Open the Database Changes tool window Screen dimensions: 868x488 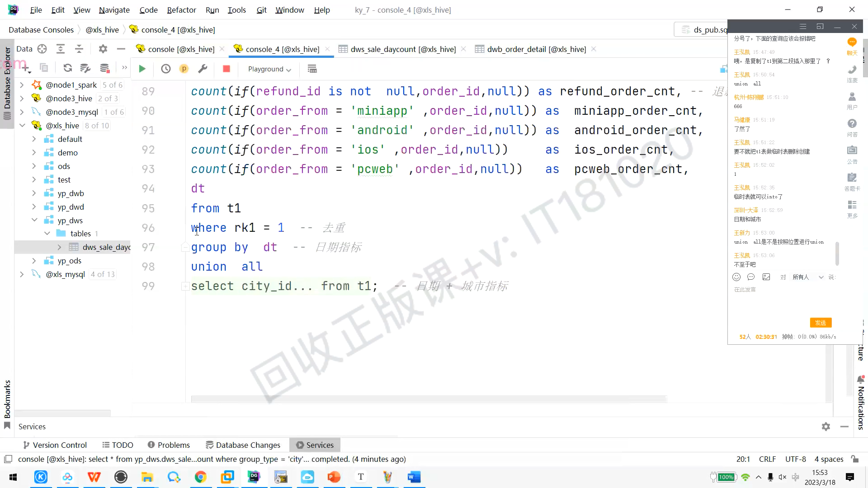click(x=243, y=445)
